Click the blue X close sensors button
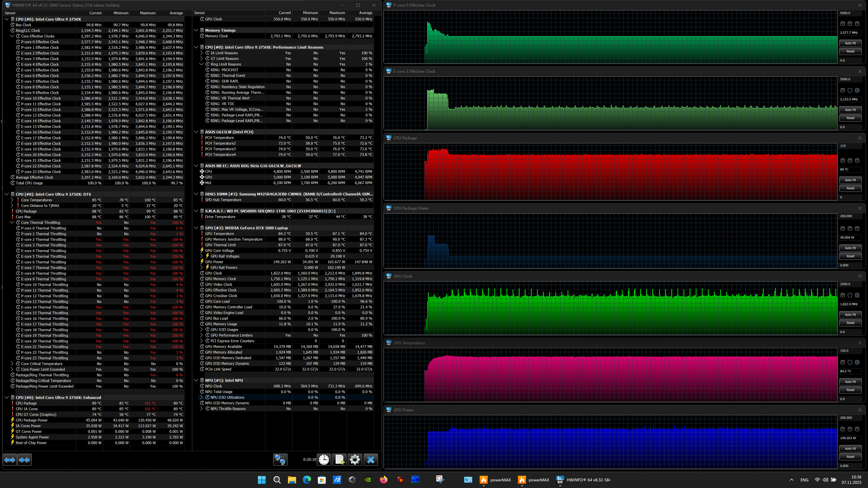The height and width of the screenshot is (488, 868). pyautogui.click(x=371, y=460)
